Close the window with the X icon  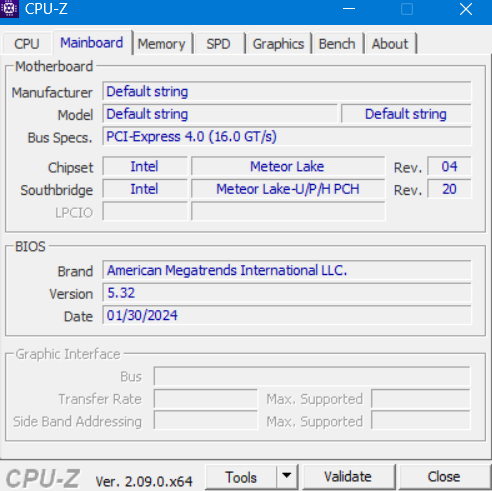pos(466,9)
